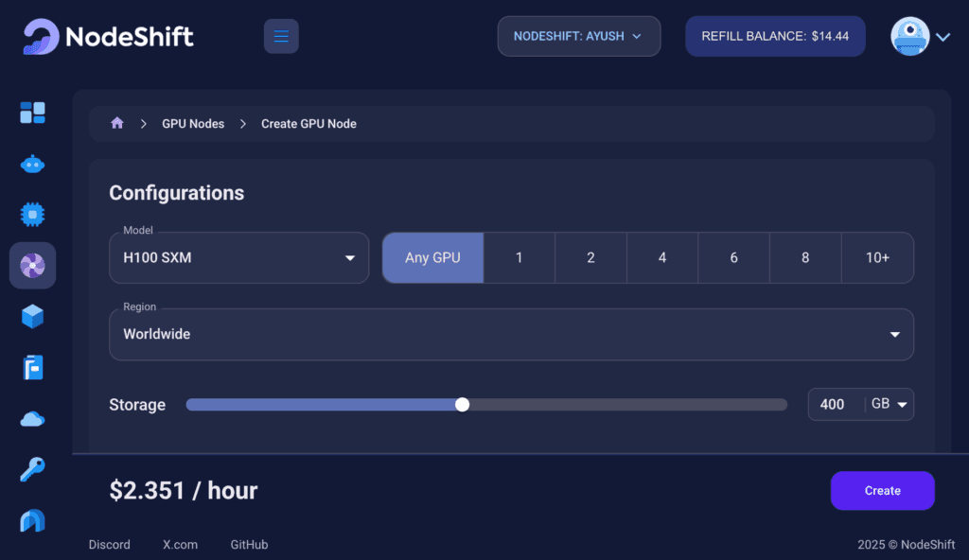Select the Any GPU count option

point(432,257)
